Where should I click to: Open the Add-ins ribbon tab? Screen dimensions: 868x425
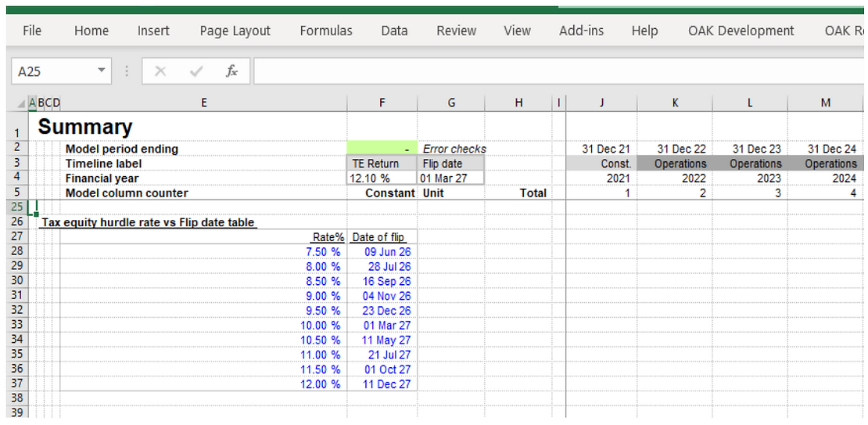click(x=581, y=31)
